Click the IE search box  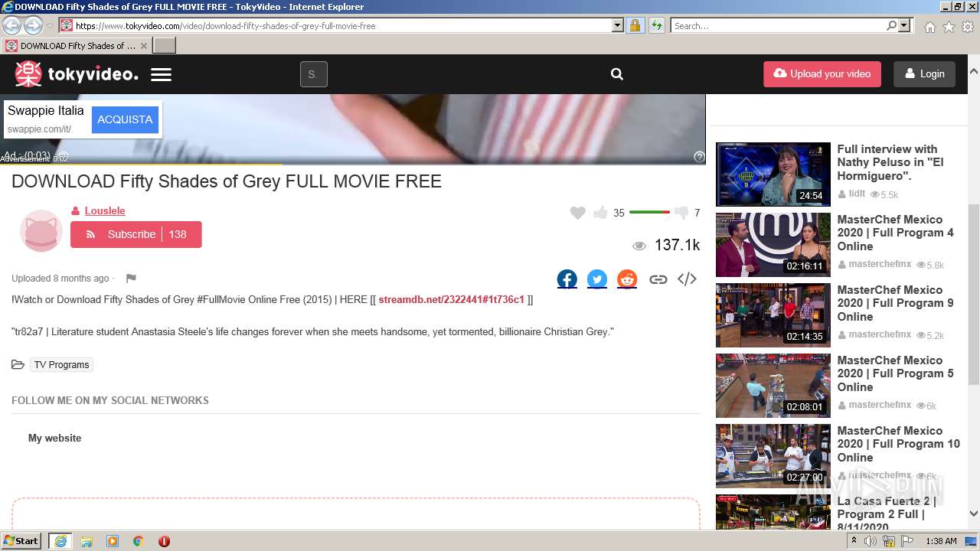[778, 25]
